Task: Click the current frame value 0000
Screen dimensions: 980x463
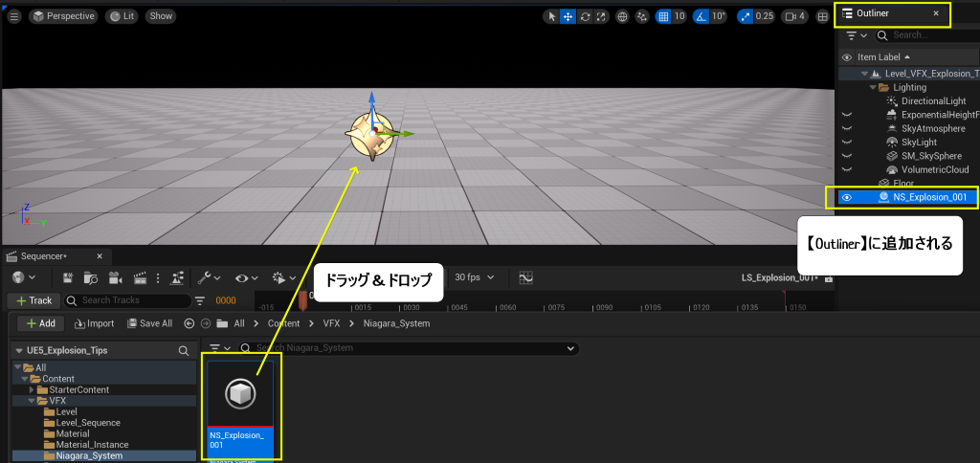Action: [x=226, y=300]
